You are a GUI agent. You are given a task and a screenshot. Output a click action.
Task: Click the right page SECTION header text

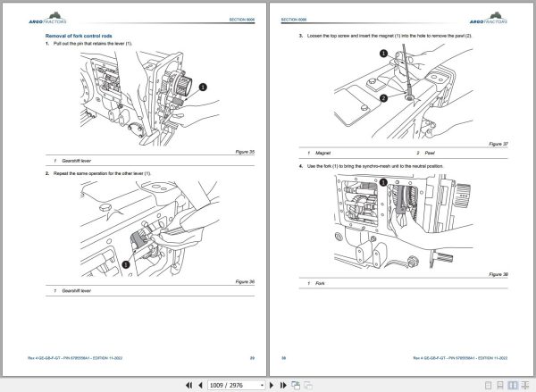tap(294, 20)
